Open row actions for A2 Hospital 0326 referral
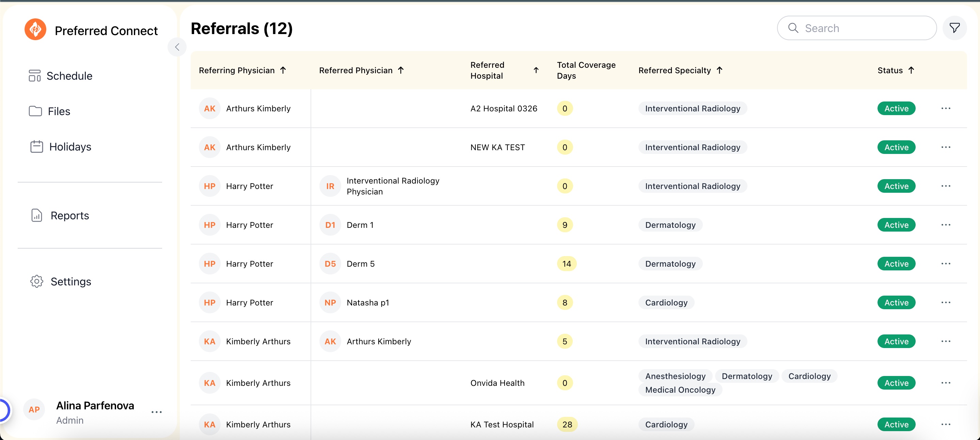Viewport: 980px width, 440px height. click(x=946, y=109)
